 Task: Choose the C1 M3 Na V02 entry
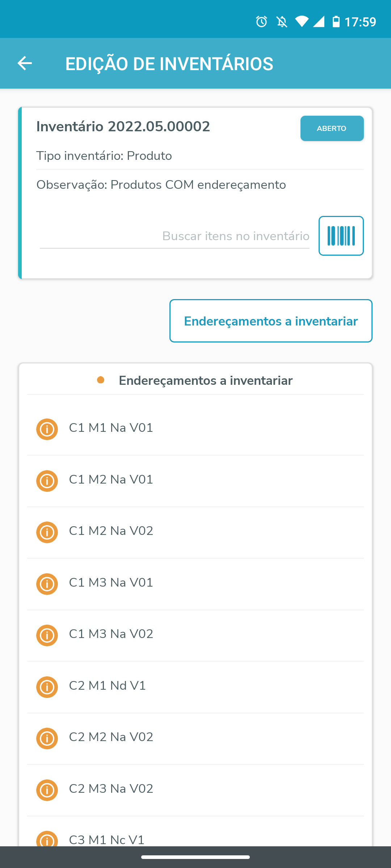click(111, 634)
